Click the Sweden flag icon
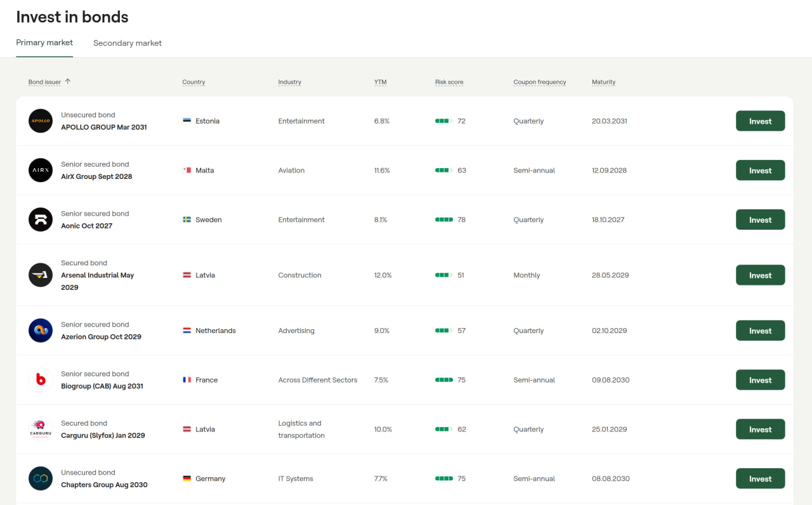Image resolution: width=812 pixels, height=505 pixels. tap(187, 220)
